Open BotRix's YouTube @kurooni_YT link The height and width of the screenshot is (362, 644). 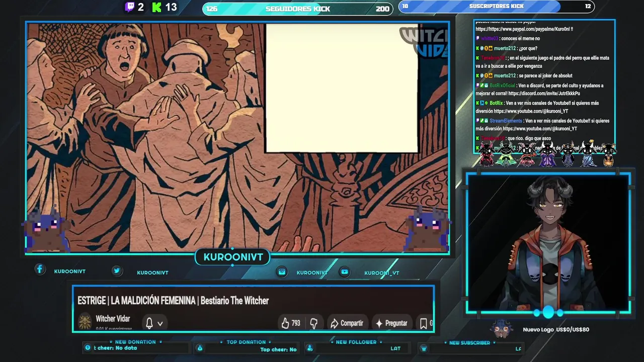[531, 111]
